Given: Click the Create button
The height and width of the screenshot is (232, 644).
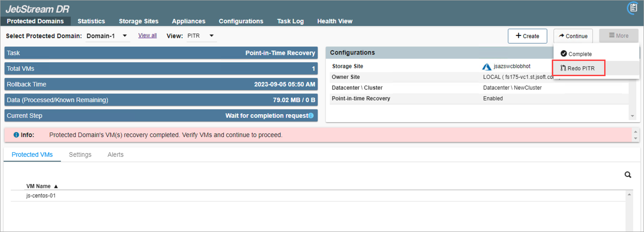Looking at the screenshot, I should (x=527, y=36).
